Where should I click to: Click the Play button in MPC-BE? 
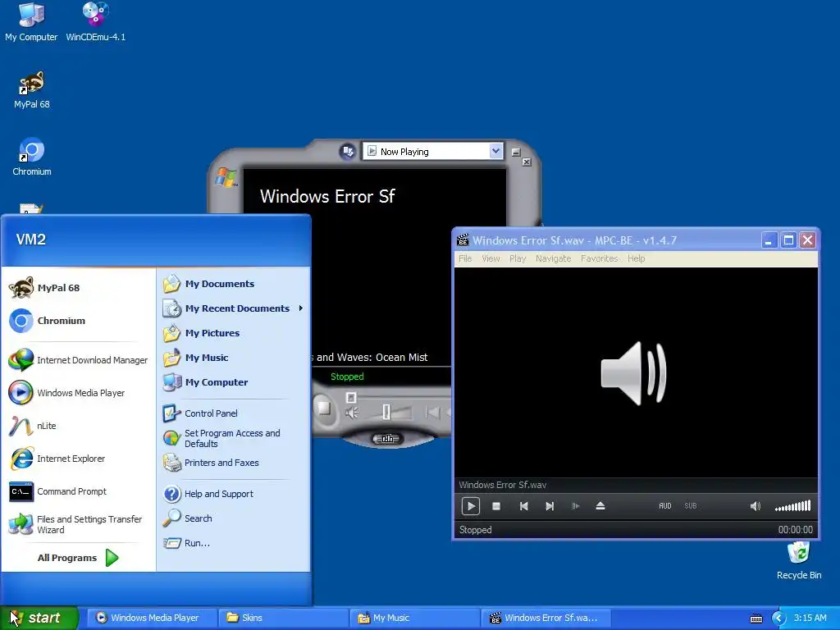click(470, 505)
